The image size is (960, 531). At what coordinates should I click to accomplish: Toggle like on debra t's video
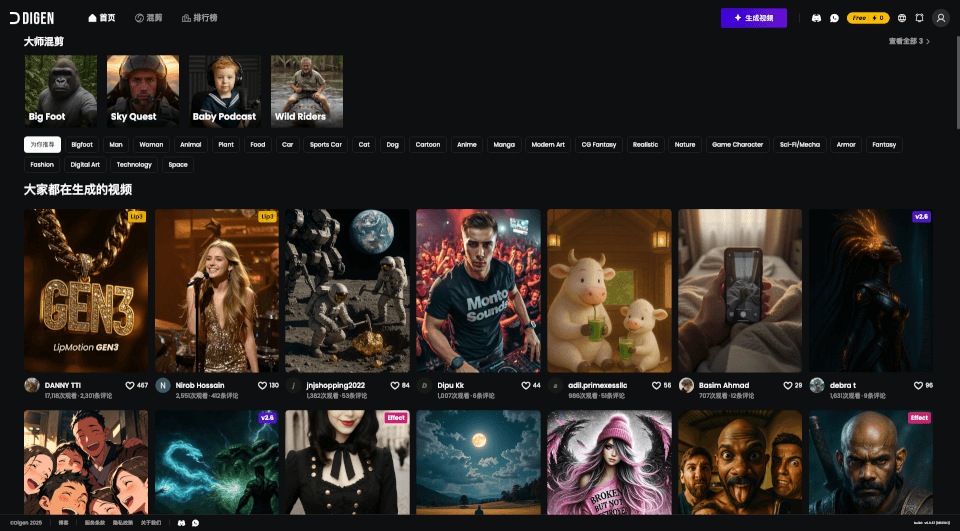pyautogui.click(x=916, y=385)
